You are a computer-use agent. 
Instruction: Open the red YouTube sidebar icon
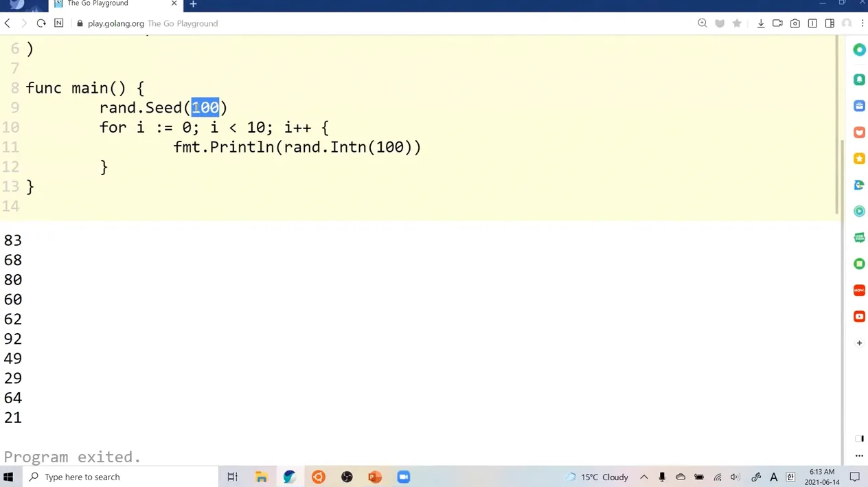point(859,317)
